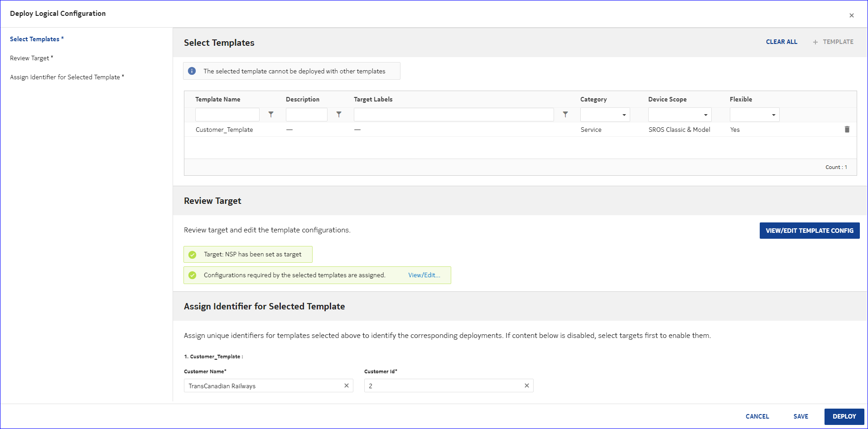This screenshot has height=429, width=868.
Task: Navigate to Assign Identifier for Selected Template
Action: click(x=65, y=77)
